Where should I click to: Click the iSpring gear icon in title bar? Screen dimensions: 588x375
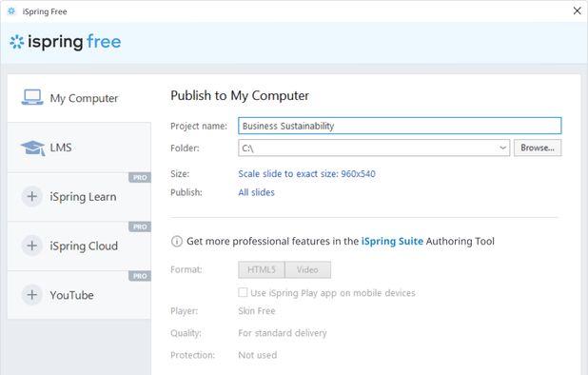pos(11,11)
